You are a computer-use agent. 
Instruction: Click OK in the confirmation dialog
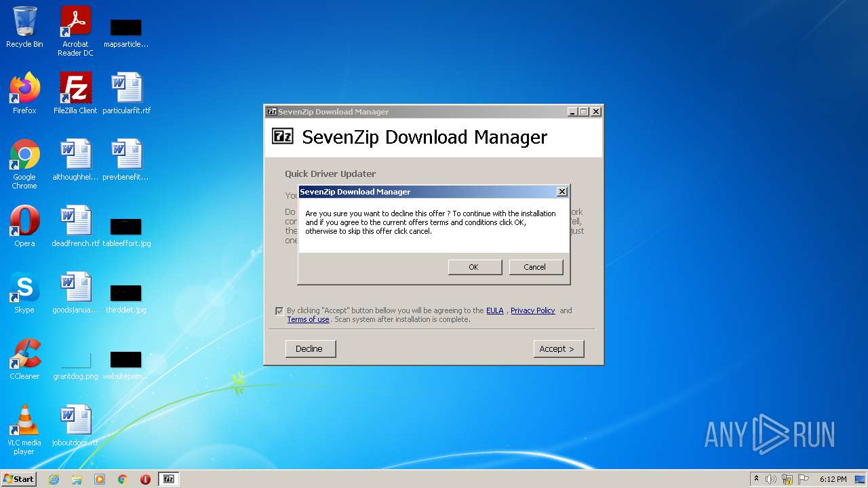coord(474,267)
